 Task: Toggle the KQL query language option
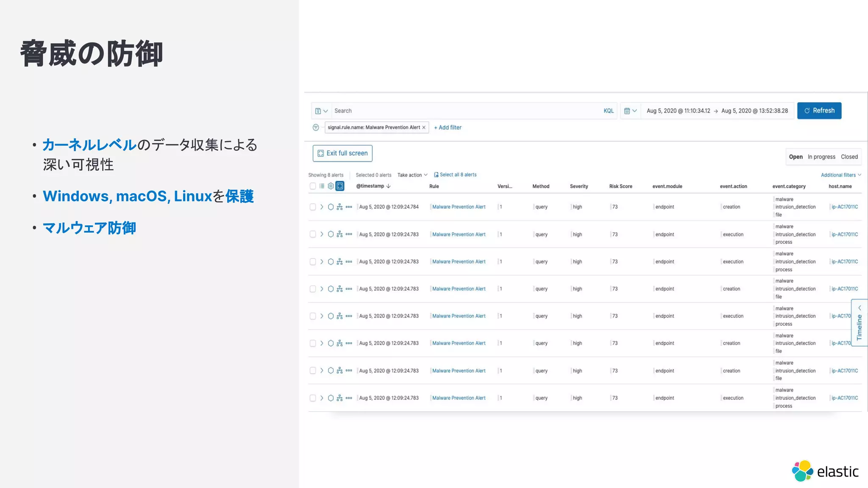tap(608, 111)
